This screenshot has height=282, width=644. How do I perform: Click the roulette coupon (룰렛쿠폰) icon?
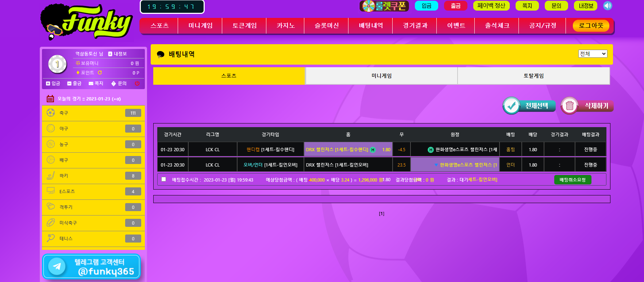click(x=384, y=6)
